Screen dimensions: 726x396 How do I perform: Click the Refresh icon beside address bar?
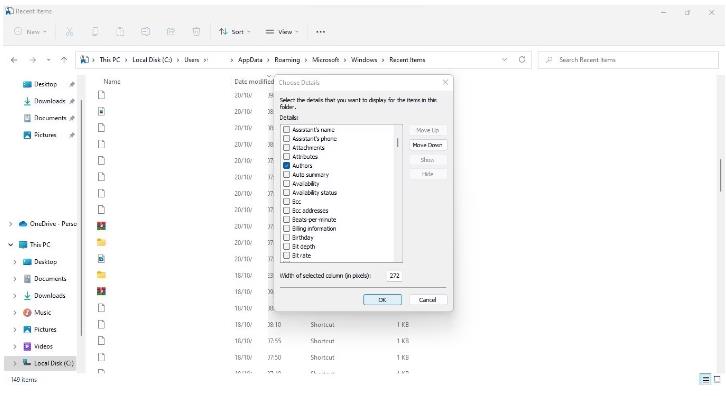(522, 60)
